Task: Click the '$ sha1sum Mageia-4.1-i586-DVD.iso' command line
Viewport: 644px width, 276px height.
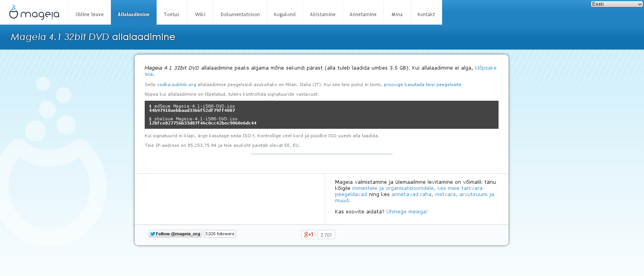Action: point(193,119)
